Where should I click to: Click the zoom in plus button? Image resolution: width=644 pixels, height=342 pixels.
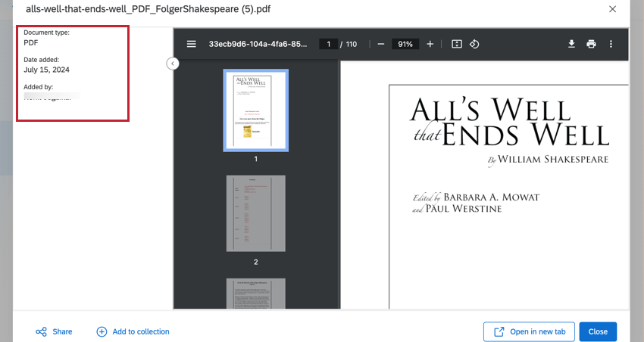point(430,44)
